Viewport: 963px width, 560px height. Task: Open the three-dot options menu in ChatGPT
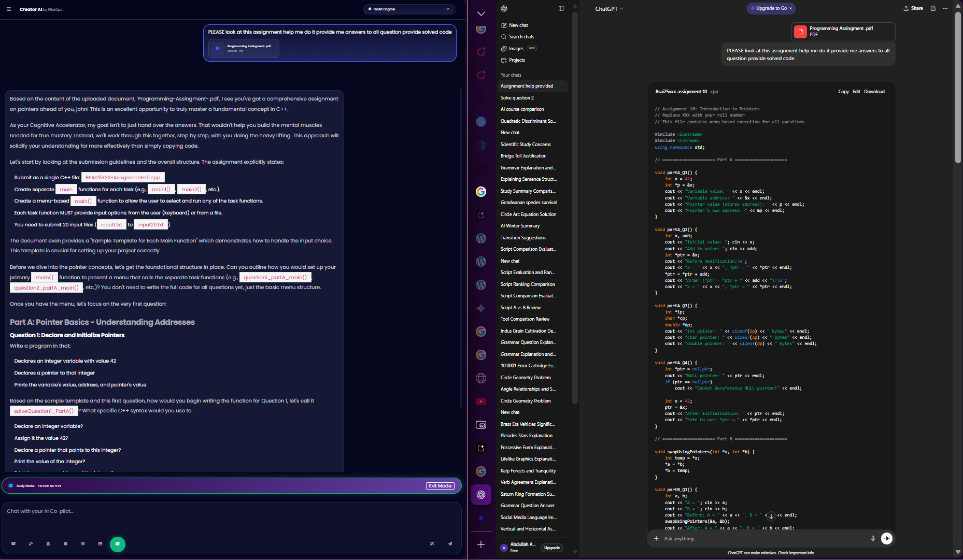(945, 8)
